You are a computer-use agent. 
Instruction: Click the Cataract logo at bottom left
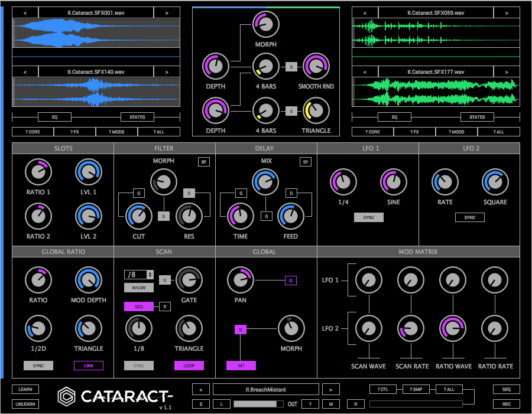click(64, 396)
